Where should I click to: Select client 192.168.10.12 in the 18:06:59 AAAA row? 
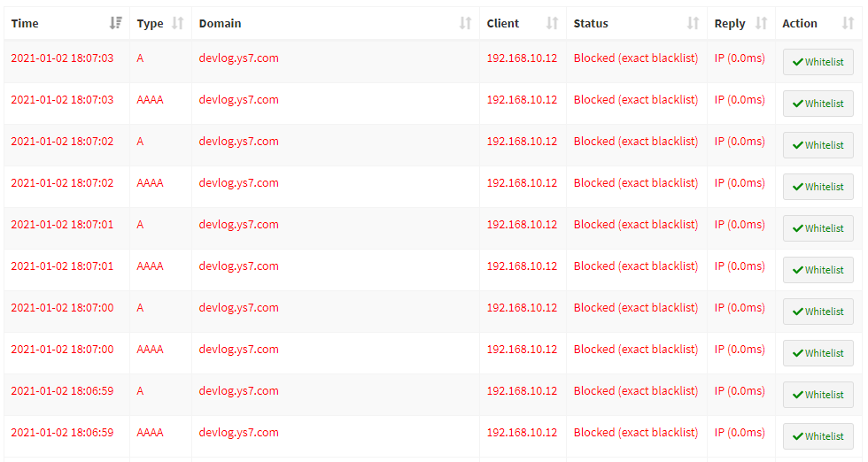[x=522, y=433]
